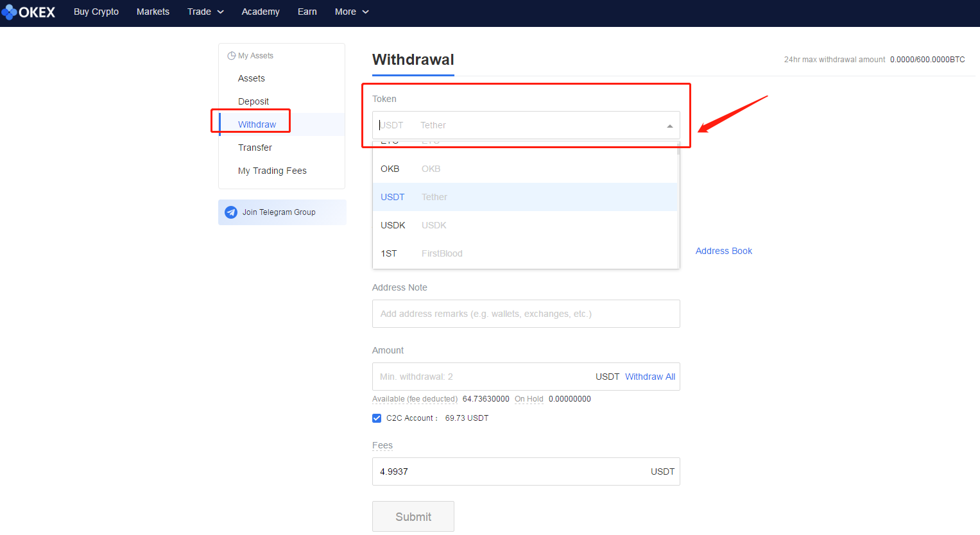Click the My Assets clock icon
980x535 pixels.
[x=232, y=56]
